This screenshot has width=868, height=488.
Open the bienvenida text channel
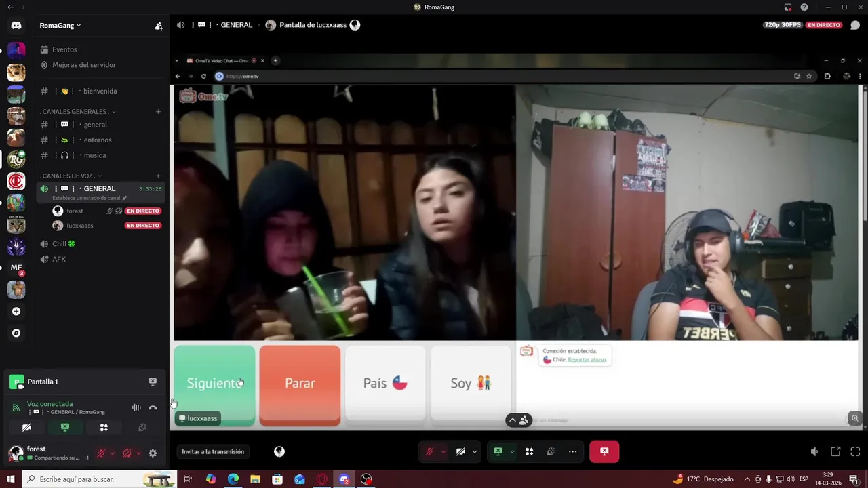coord(100,91)
